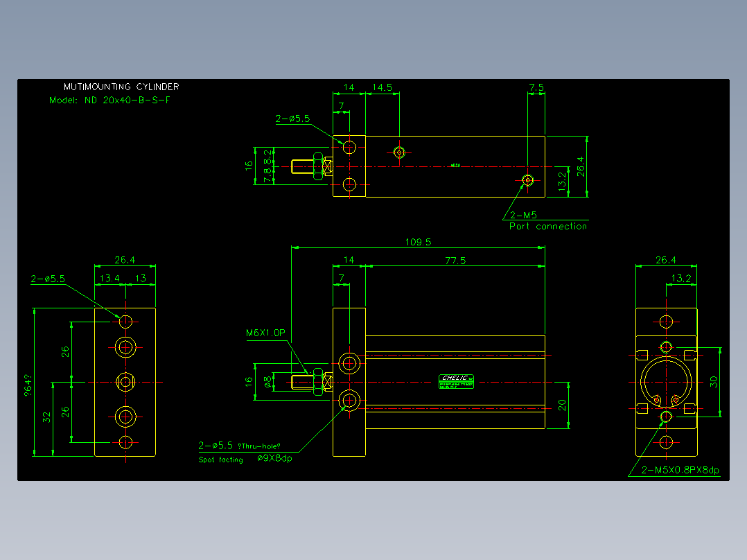
Task: Click the "2-M5X0.8PX8dp" callout
Action: [x=680, y=470]
